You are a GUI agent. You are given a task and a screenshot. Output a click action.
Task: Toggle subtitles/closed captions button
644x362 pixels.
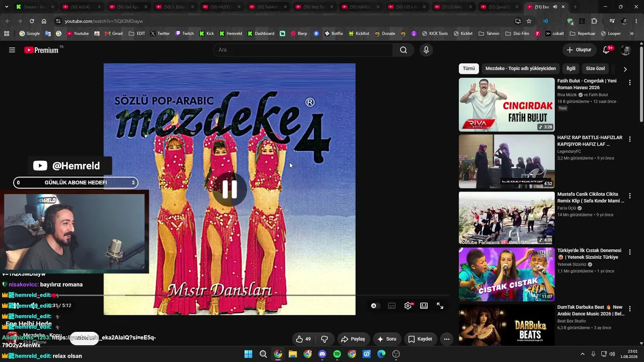click(x=392, y=306)
